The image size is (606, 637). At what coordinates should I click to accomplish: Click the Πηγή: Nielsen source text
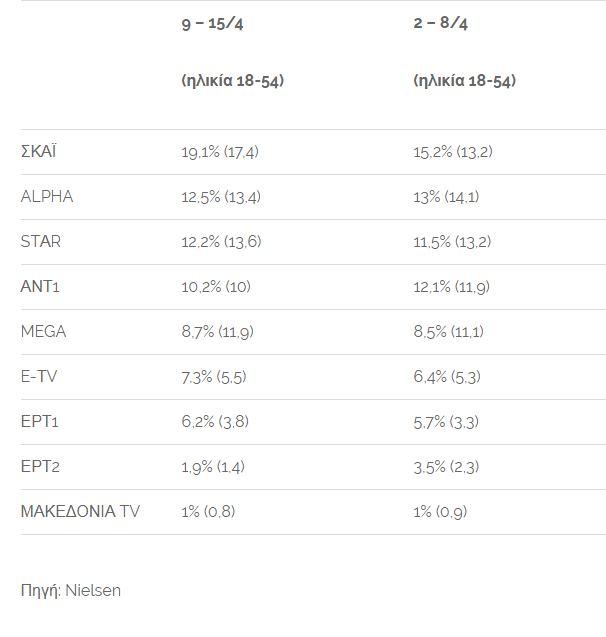(70, 590)
